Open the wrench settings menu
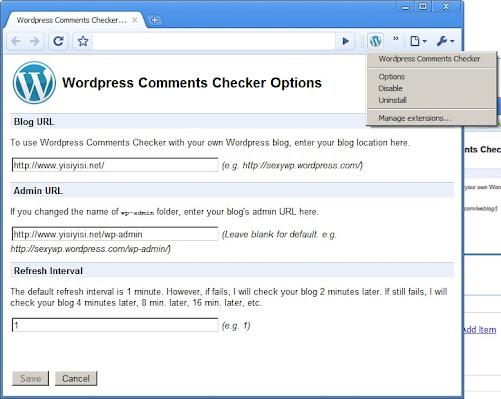Screen dimensions: 501x399 [x=445, y=41]
